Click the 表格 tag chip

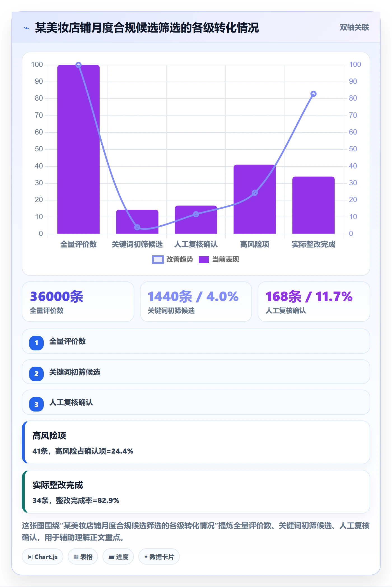(83, 557)
